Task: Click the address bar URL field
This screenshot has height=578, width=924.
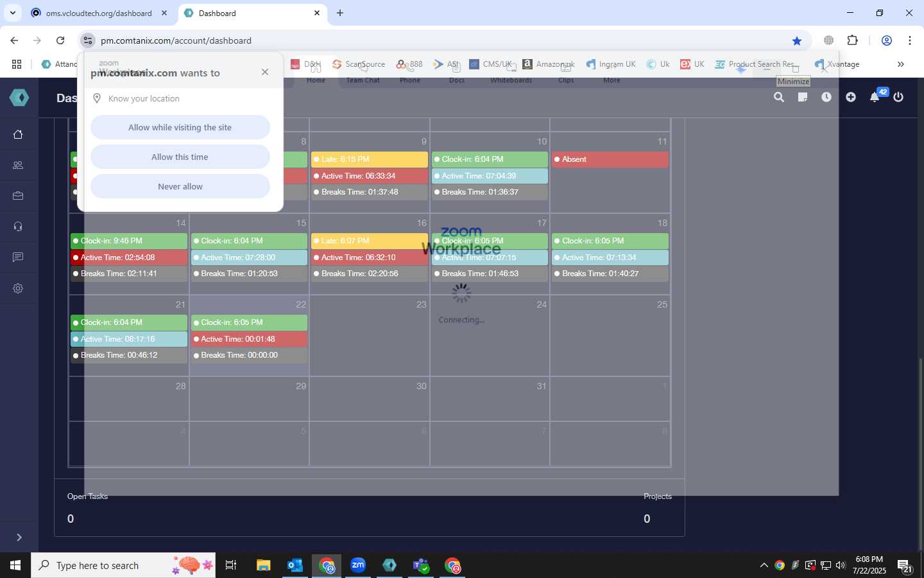Action: [x=443, y=40]
